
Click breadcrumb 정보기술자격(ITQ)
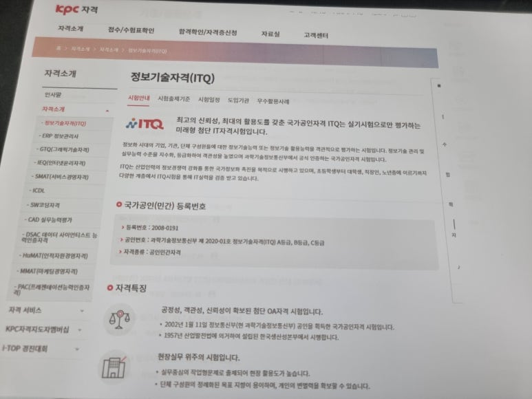pyautogui.click(x=147, y=51)
